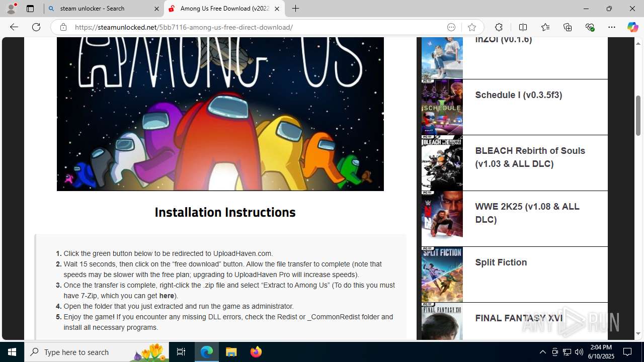The height and width of the screenshot is (362, 644).
Task: Open Schedule I (v0.3.5f3) game link
Action: (518, 95)
